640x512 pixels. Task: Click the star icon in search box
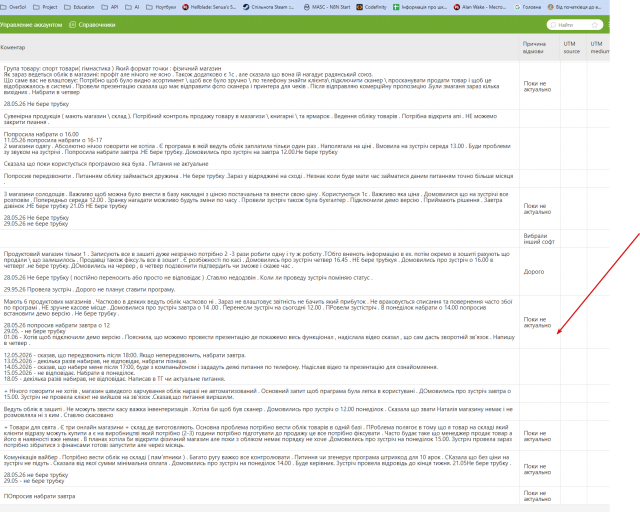(x=594, y=25)
